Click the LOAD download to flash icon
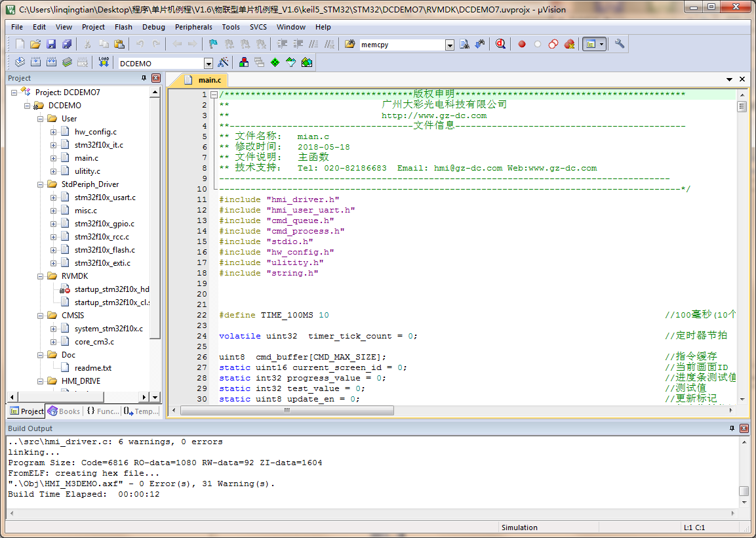This screenshot has height=538, width=756. (104, 63)
